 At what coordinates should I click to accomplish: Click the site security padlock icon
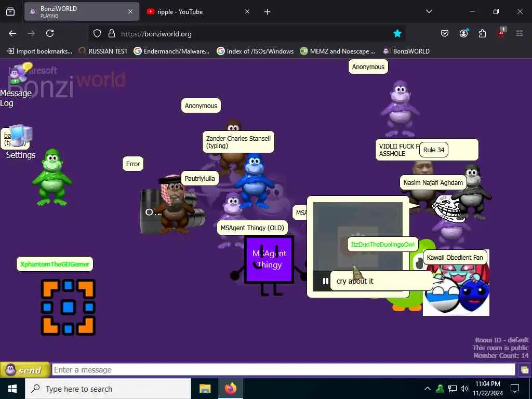tap(112, 34)
